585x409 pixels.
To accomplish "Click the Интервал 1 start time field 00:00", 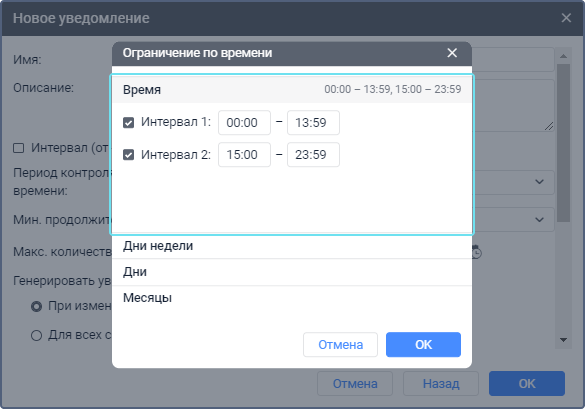I will pyautogui.click(x=244, y=122).
